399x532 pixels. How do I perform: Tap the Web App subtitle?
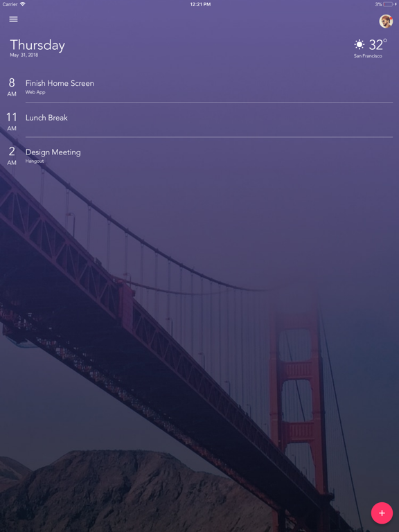(35, 92)
